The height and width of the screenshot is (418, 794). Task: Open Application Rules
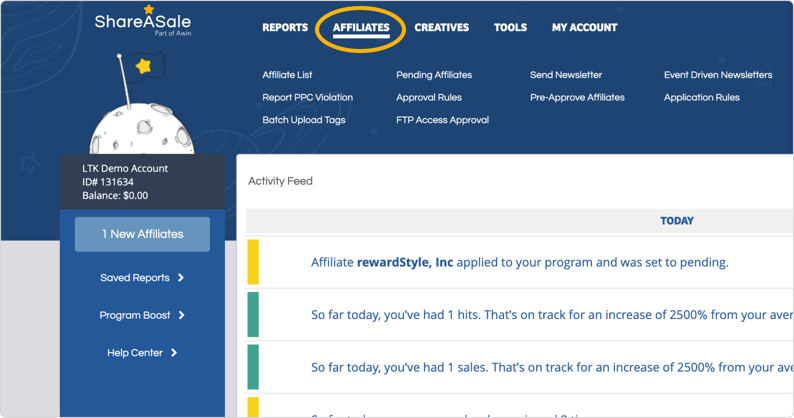(702, 97)
